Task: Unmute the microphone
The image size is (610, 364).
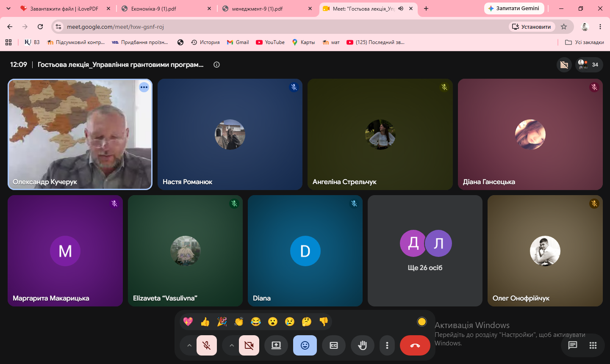Action: pos(207,345)
